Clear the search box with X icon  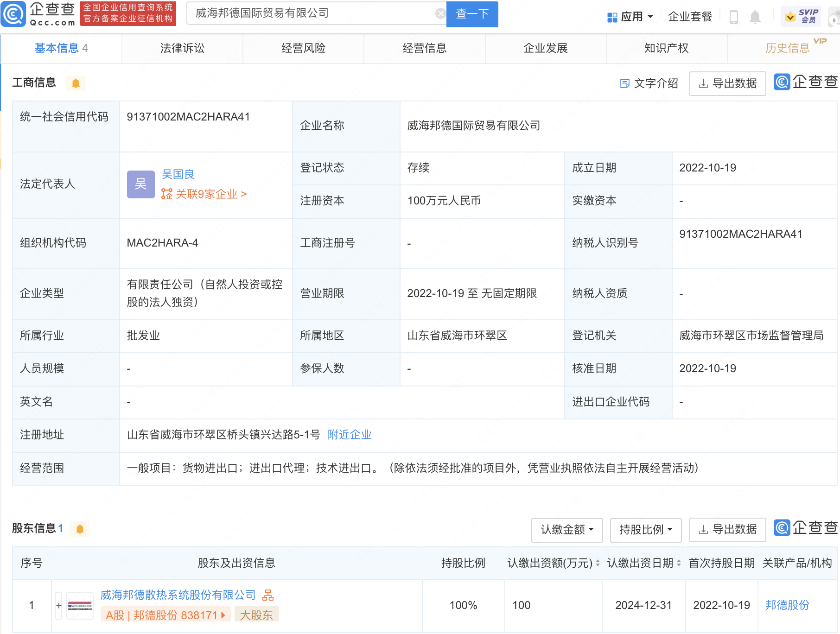440,13
